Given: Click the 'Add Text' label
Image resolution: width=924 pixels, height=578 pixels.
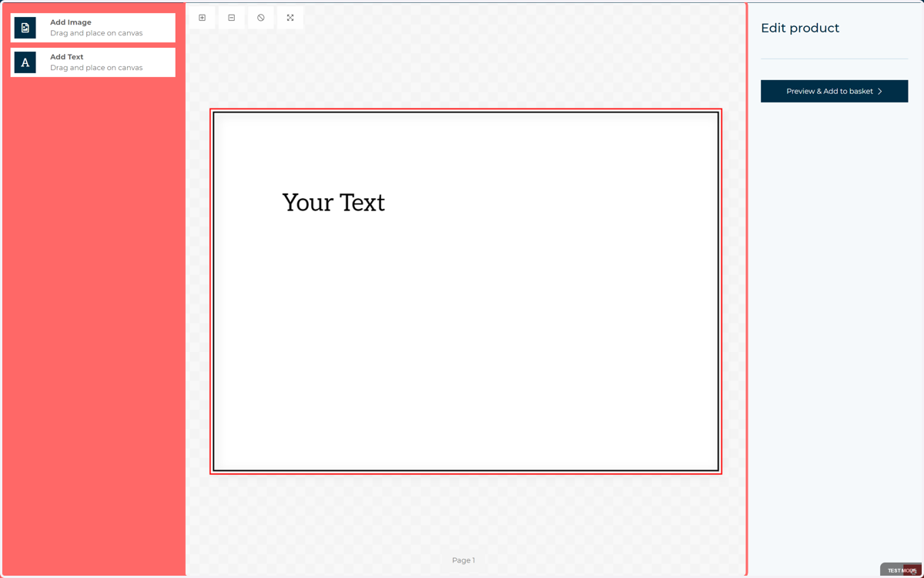Looking at the screenshot, I should pyautogui.click(x=67, y=57).
